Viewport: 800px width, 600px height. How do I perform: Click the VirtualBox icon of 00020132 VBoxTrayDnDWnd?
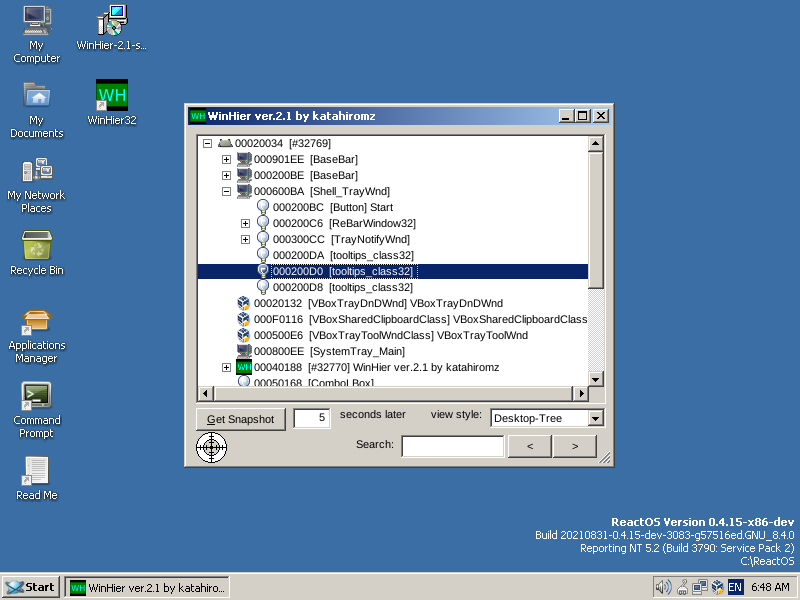coord(244,303)
